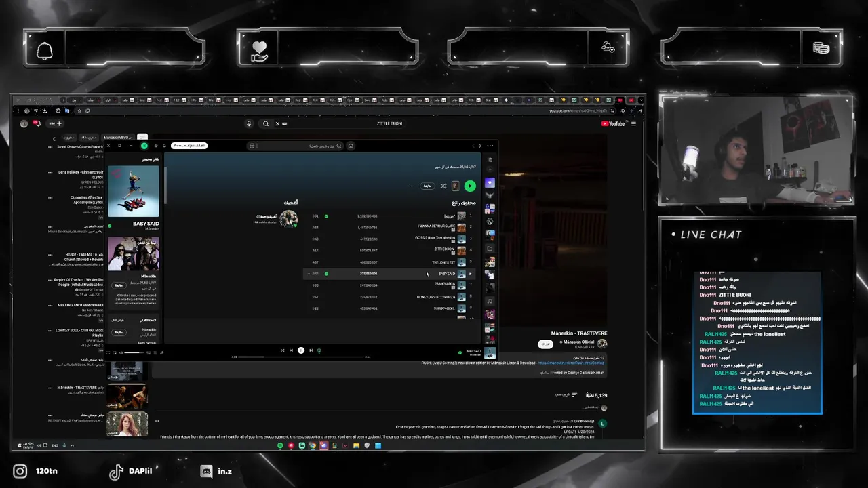Screen dimensions: 868x488
Task: Open the music-note playlist in Spotify sidebar
Action: point(490,301)
